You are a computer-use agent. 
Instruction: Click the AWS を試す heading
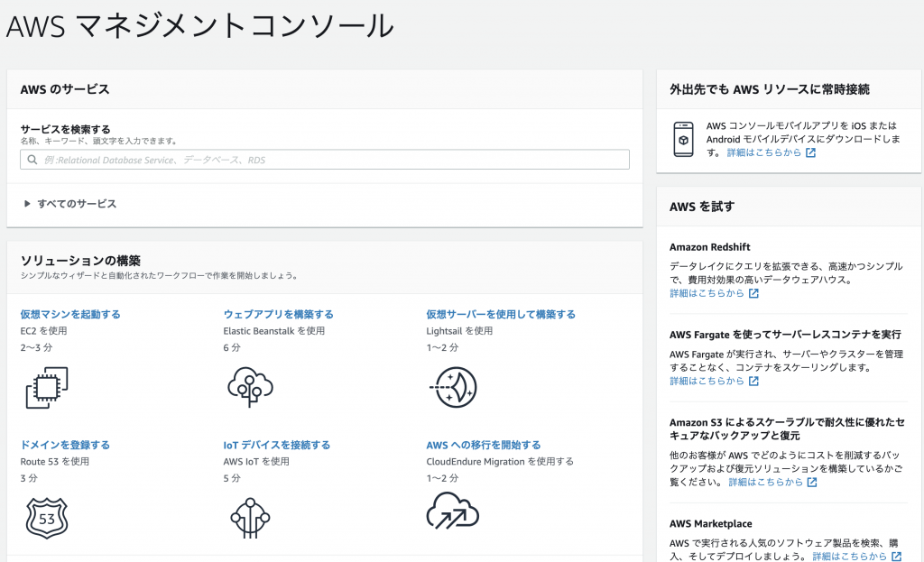pos(702,207)
